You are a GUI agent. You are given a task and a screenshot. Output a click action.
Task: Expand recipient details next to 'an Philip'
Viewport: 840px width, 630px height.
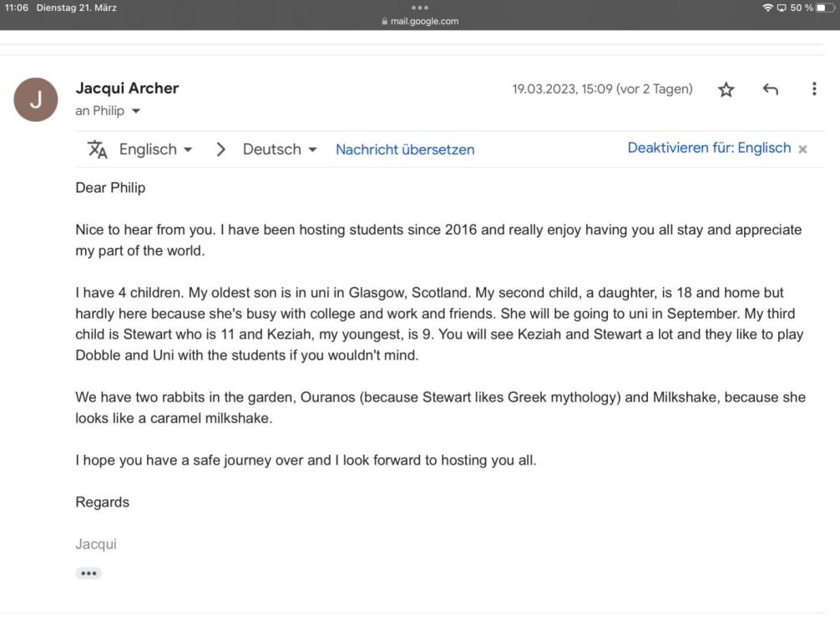[x=136, y=111]
